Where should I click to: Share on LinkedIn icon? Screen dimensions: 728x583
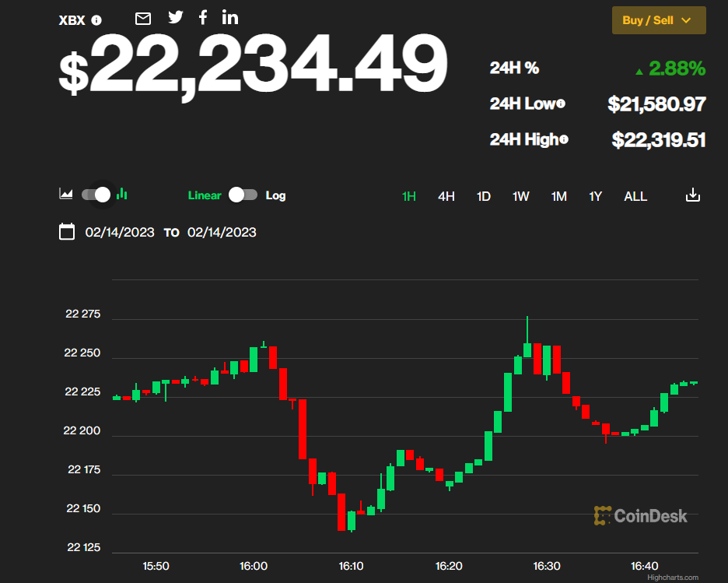pos(229,18)
